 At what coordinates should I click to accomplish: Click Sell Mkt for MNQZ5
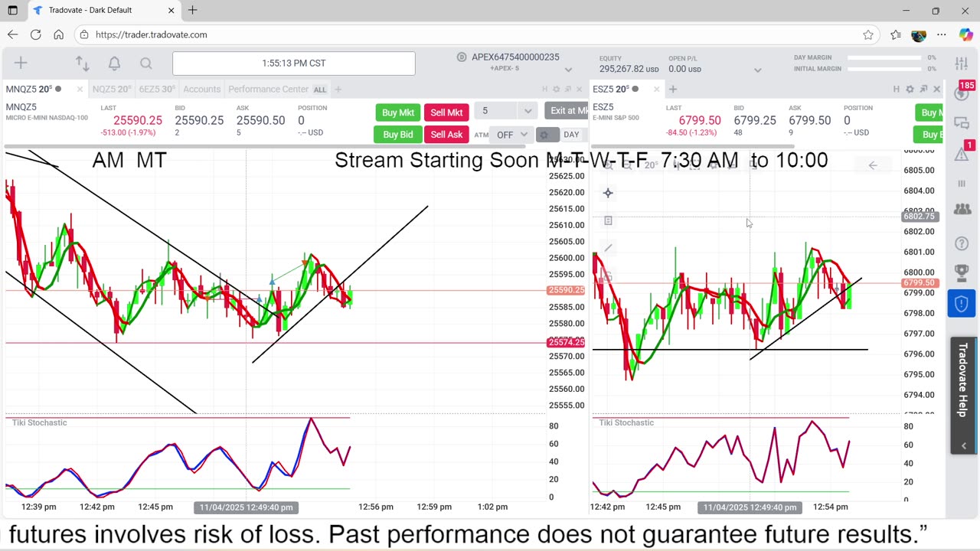pos(446,112)
